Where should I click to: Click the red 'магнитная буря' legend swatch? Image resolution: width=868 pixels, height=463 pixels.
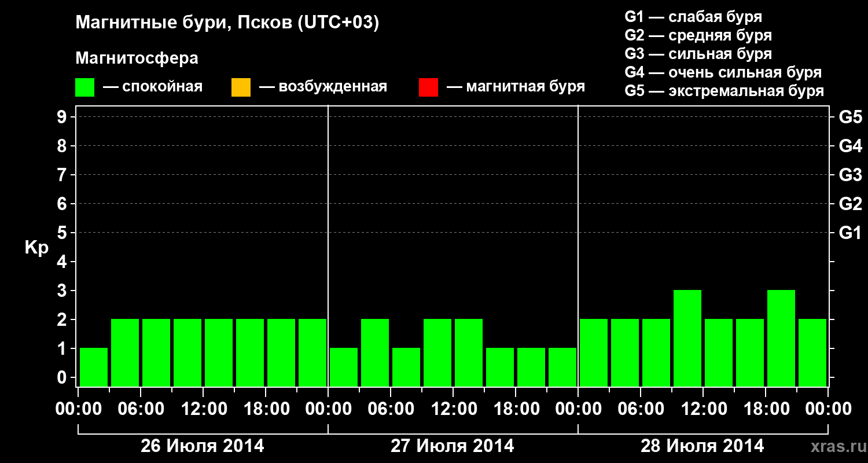click(428, 87)
